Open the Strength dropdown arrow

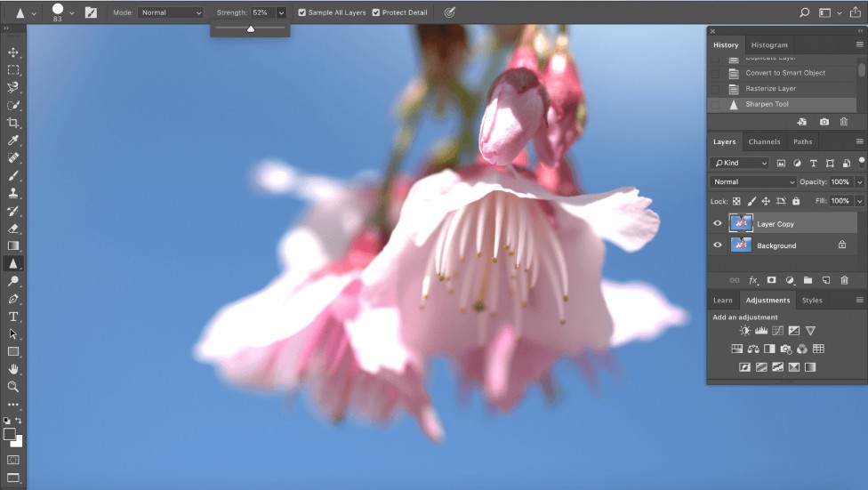(281, 12)
